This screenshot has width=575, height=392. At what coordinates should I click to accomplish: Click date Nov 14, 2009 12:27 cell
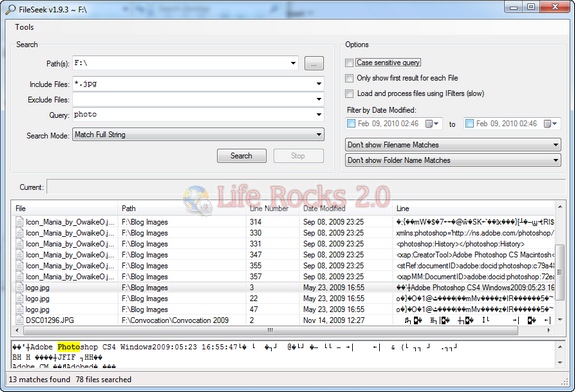tap(334, 320)
